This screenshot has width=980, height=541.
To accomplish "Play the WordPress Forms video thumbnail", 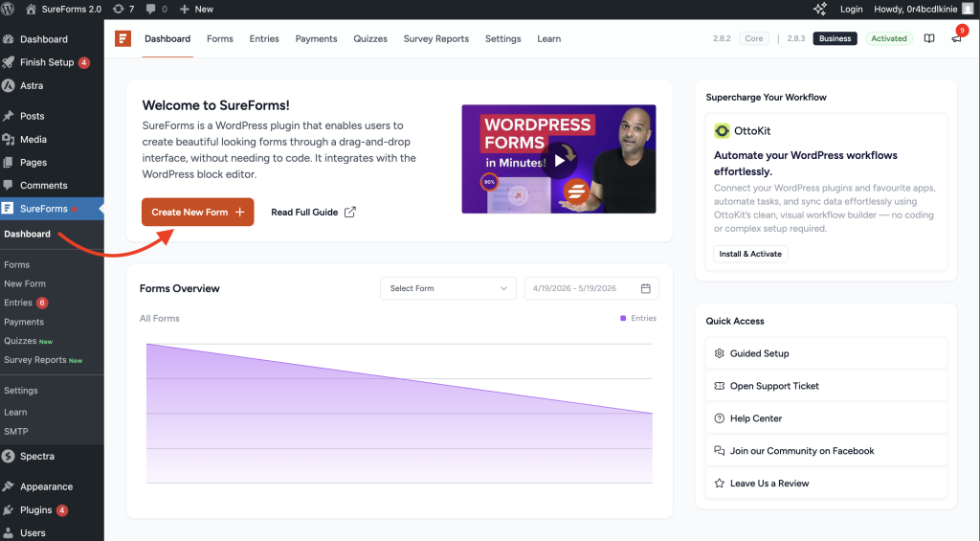I will click(559, 159).
